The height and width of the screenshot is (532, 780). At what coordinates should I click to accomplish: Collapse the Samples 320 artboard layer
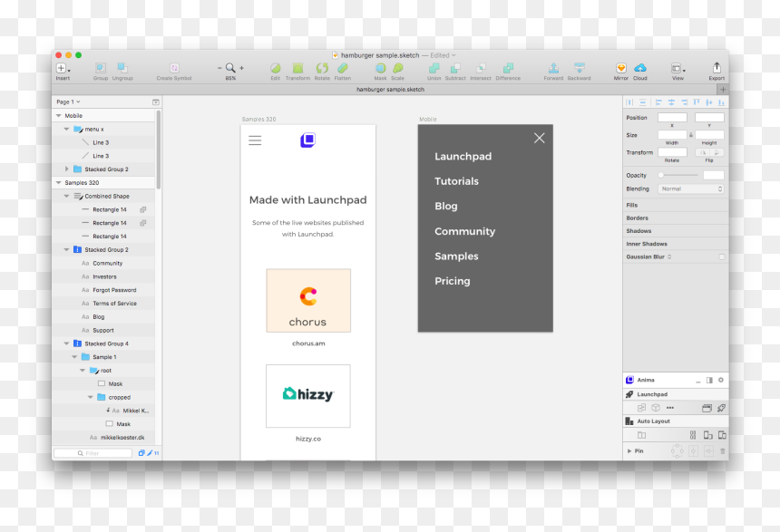pos(59,182)
